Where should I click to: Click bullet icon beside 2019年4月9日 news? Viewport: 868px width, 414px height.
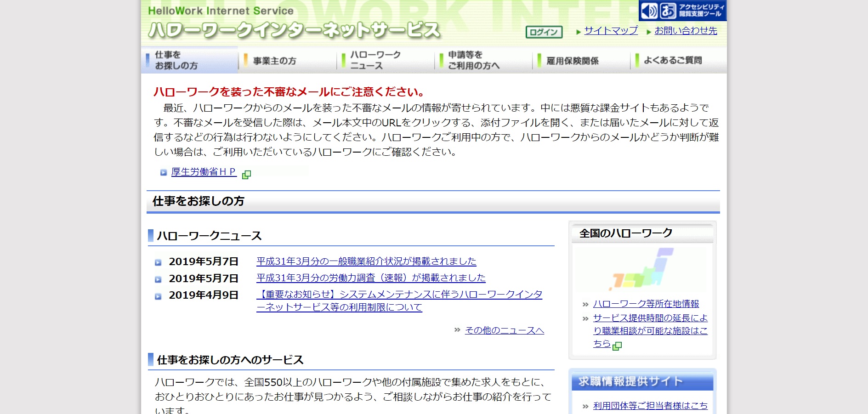(x=158, y=296)
